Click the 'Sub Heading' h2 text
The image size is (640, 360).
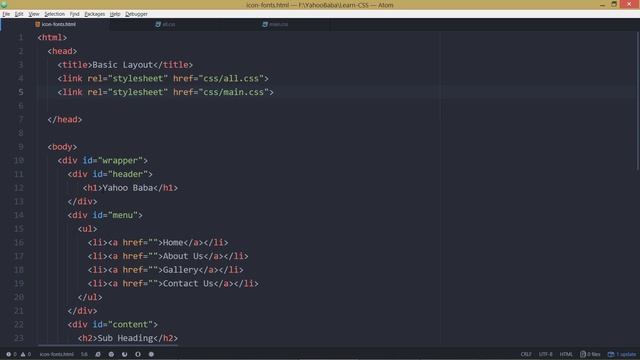point(125,338)
